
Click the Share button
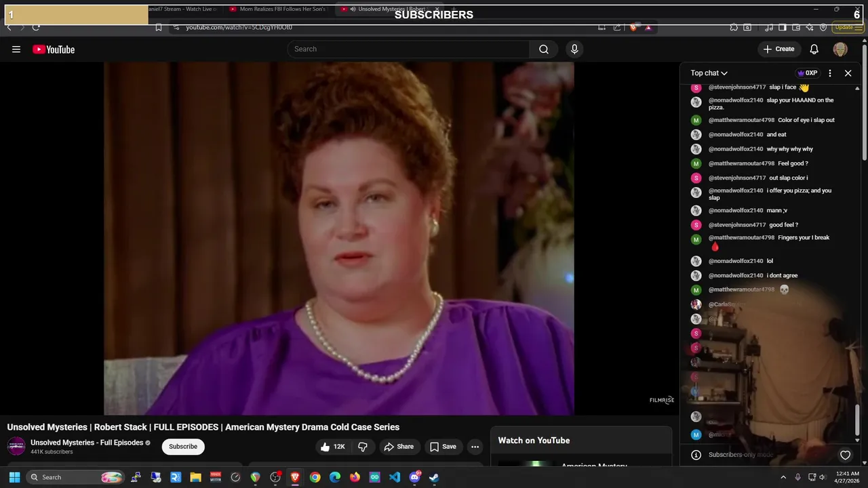coord(398,447)
